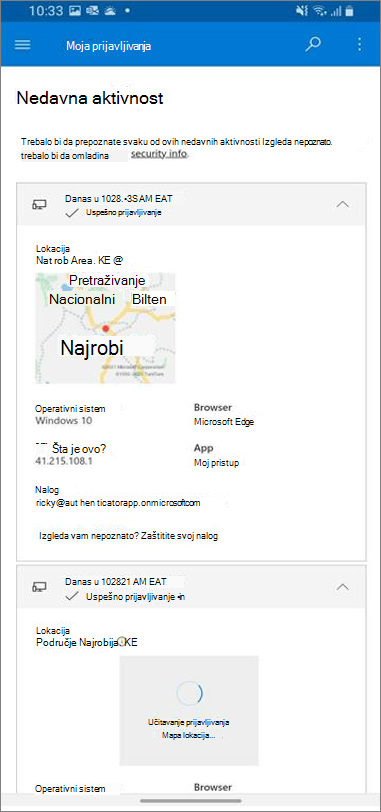381x812 pixels.
Task: Tap the battery icon in status bar
Action: pos(350,10)
